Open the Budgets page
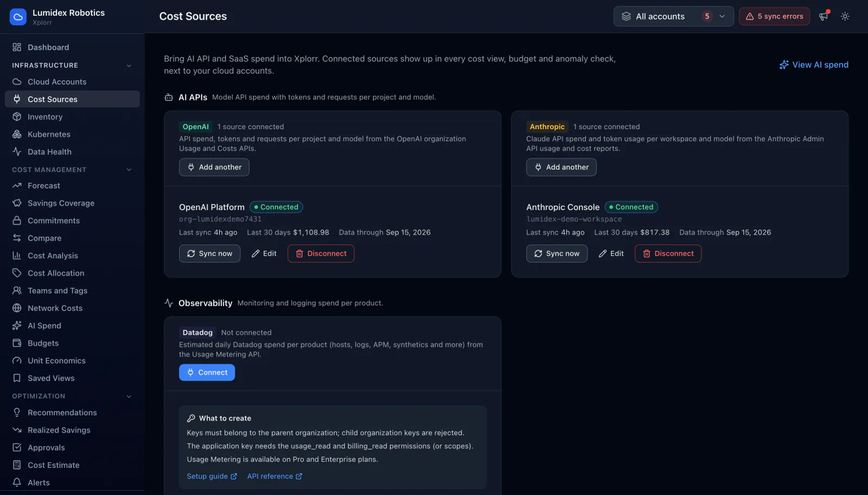The height and width of the screenshot is (495, 868). pyautogui.click(x=72, y=343)
